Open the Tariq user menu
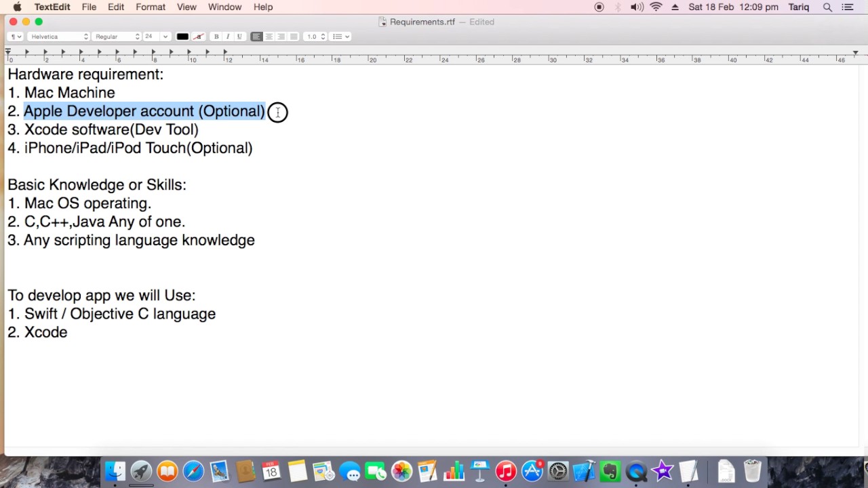Viewport: 868px width, 488px height. tap(799, 7)
